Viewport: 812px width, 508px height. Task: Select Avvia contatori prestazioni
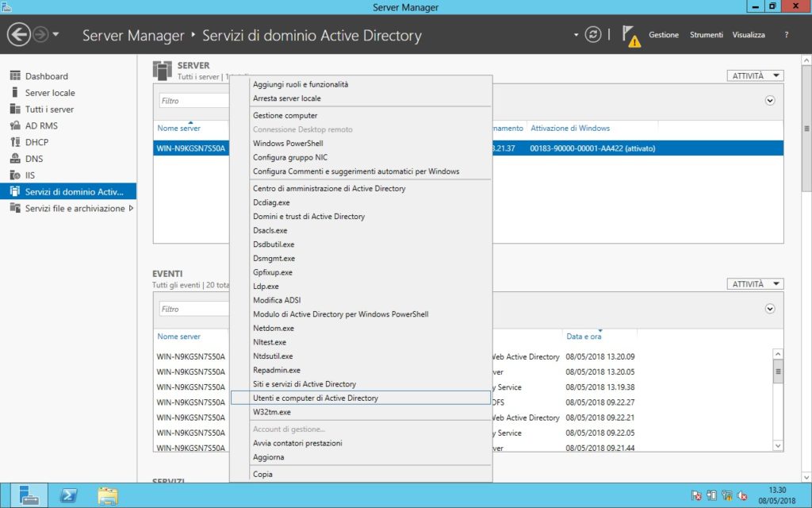pyautogui.click(x=361, y=443)
